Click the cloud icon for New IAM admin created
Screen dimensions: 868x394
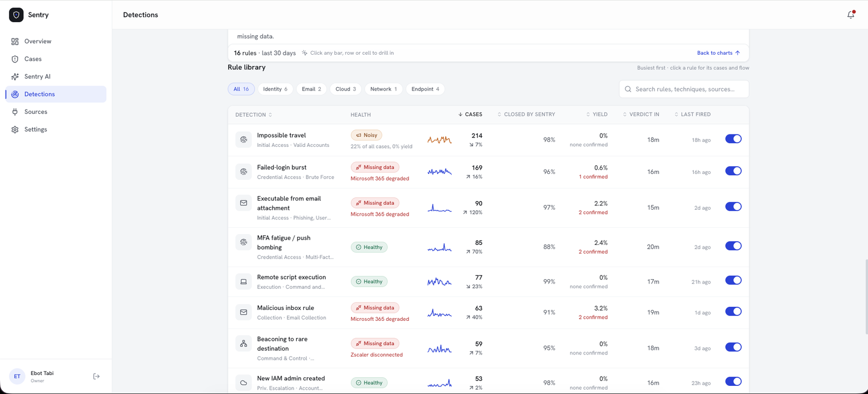(x=244, y=383)
